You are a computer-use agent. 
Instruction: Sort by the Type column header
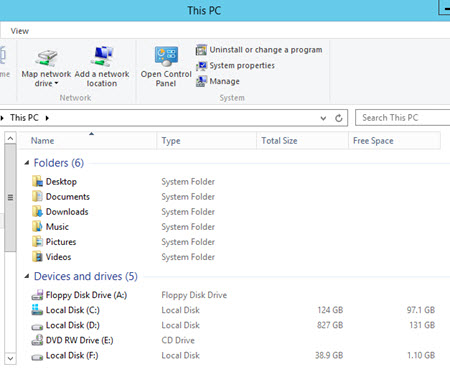[207, 141]
